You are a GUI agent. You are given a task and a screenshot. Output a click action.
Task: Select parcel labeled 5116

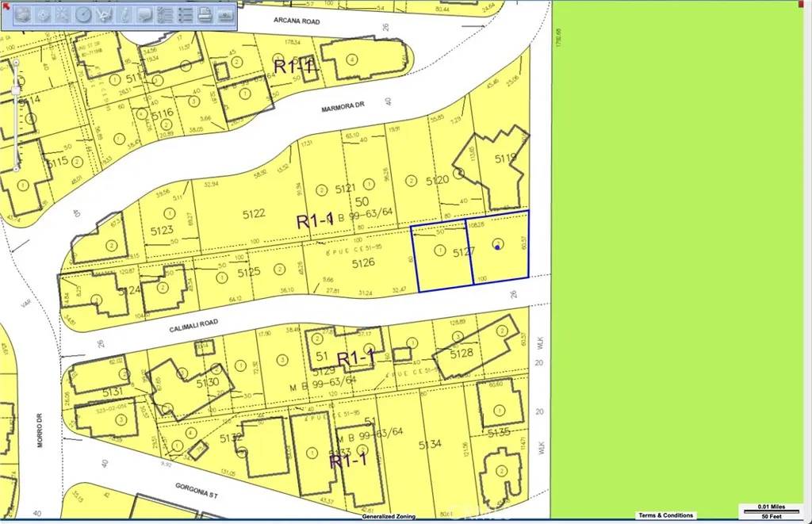click(162, 113)
